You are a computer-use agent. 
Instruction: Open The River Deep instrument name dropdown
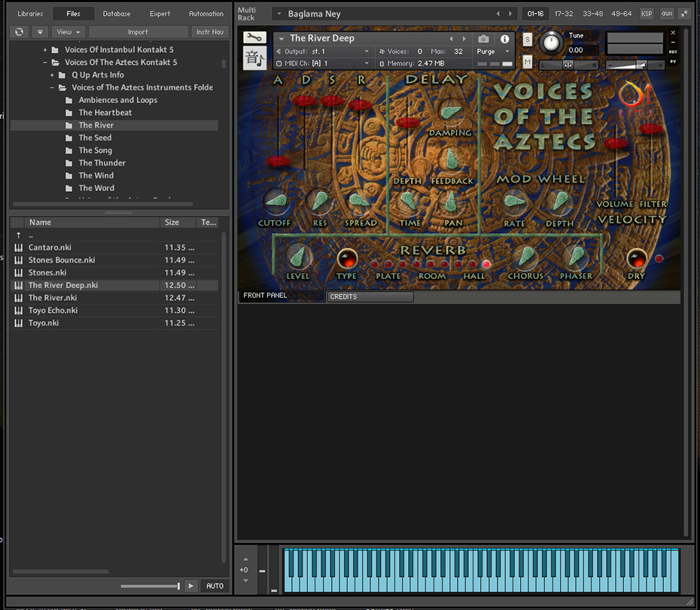point(282,39)
